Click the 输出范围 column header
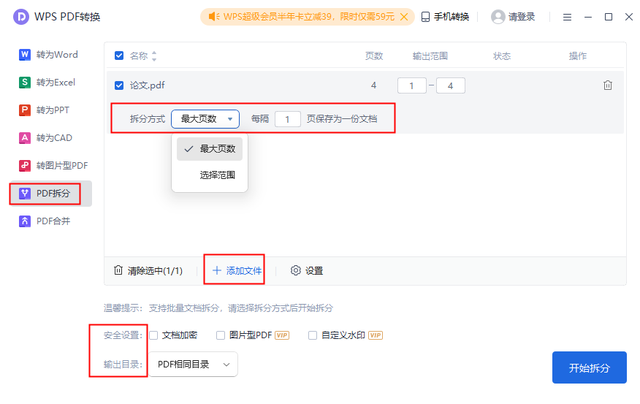The width and height of the screenshot is (640, 404). tap(430, 56)
